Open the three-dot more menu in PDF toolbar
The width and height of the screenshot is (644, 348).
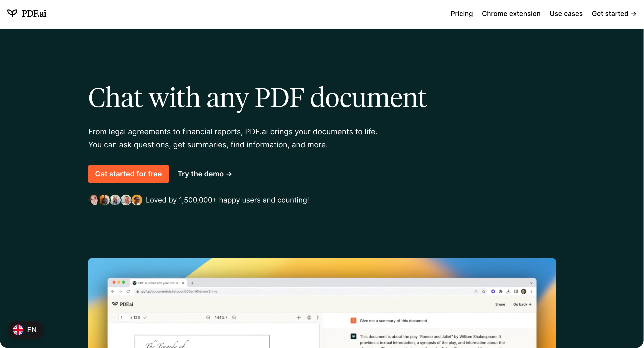318,318
